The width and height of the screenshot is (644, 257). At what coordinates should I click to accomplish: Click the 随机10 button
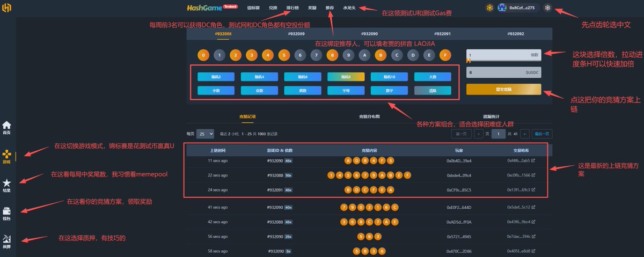point(389,77)
